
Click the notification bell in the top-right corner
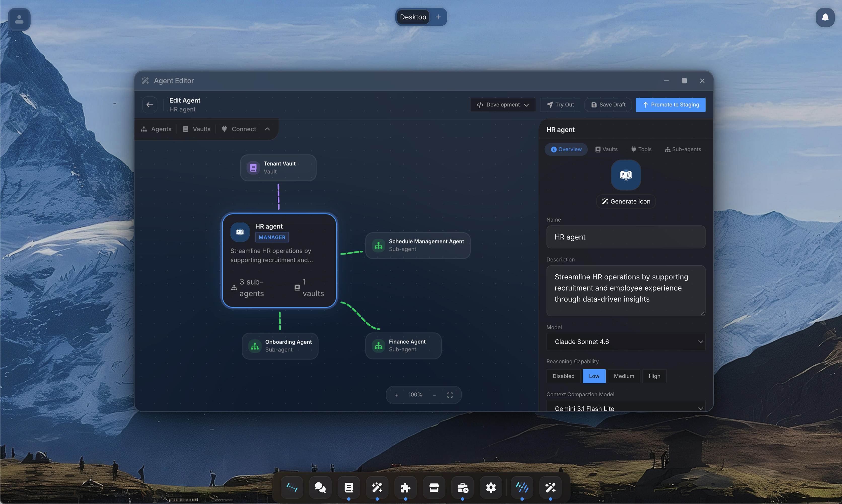(825, 18)
